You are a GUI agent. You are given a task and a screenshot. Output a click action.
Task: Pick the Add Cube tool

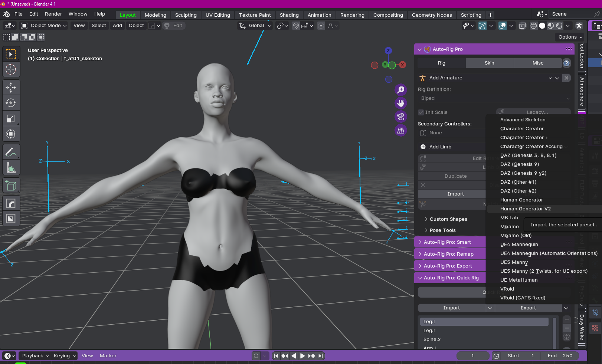tap(11, 185)
